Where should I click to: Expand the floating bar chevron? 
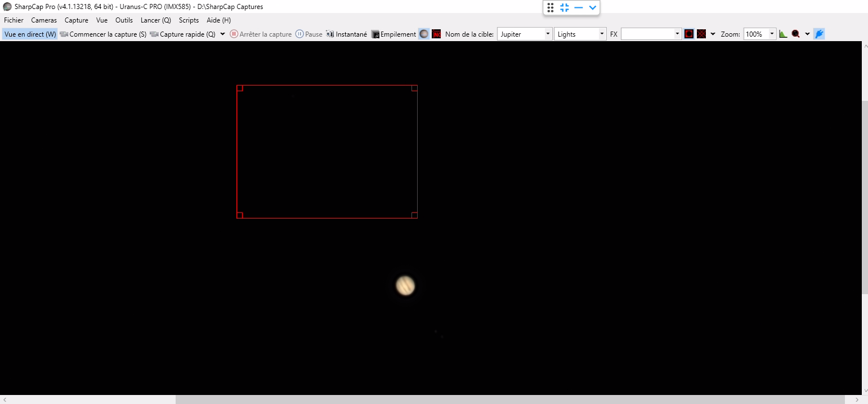[592, 7]
